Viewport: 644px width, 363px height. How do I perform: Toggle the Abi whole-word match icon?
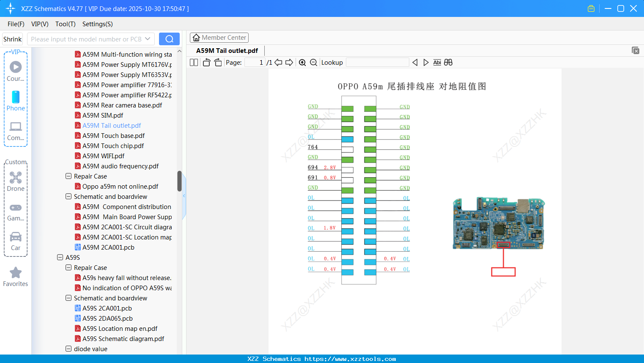[437, 63]
